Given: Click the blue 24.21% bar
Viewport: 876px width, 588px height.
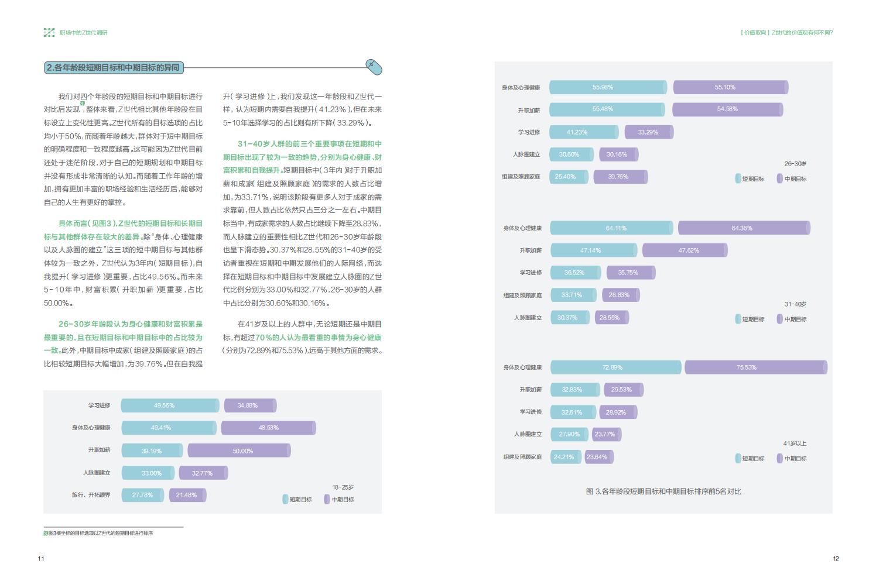Looking at the screenshot, I should (566, 457).
